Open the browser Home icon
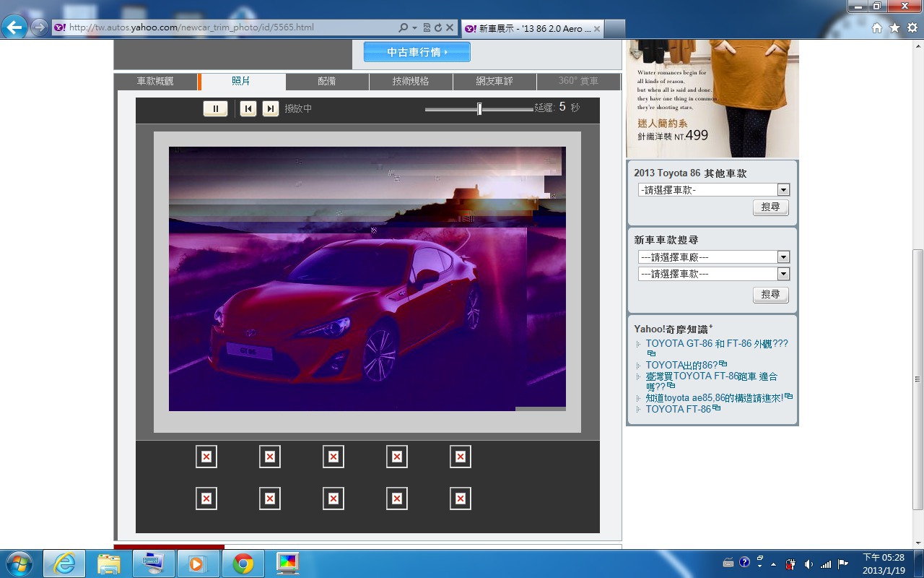Screen dimensions: 924x578 [877, 27]
